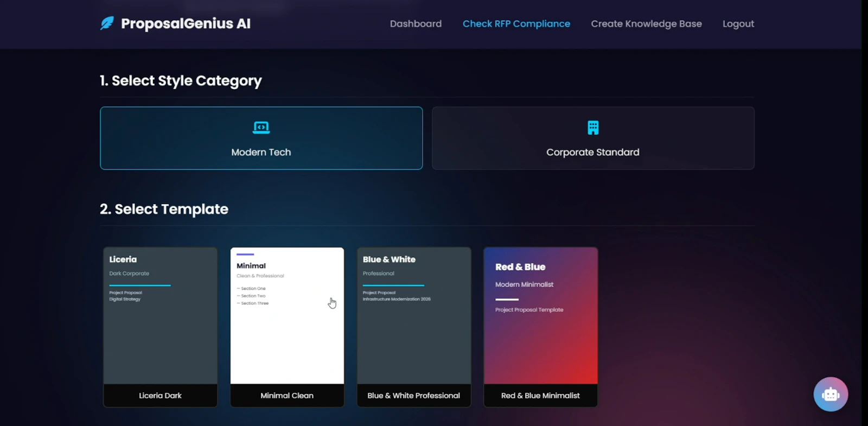Viewport: 868px width, 426px height.
Task: Open the chatbot assistant bubble
Action: 831,394
